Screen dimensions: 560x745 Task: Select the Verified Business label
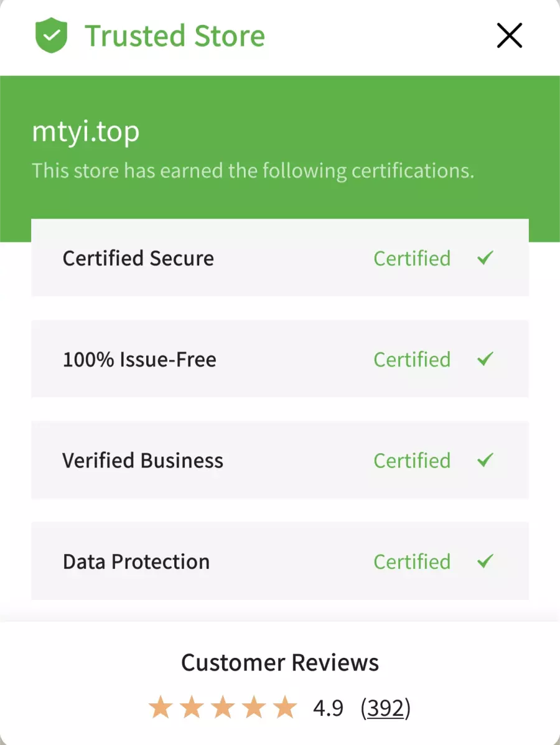[x=142, y=461]
